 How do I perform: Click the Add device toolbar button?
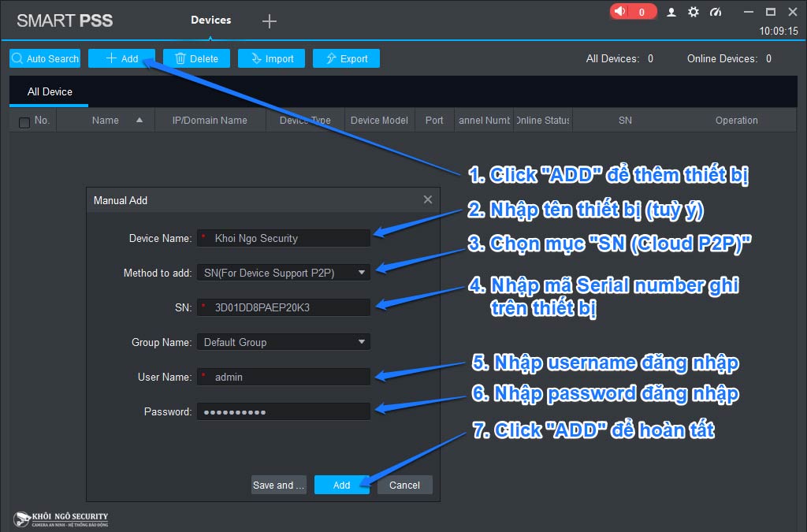pyautogui.click(x=121, y=58)
